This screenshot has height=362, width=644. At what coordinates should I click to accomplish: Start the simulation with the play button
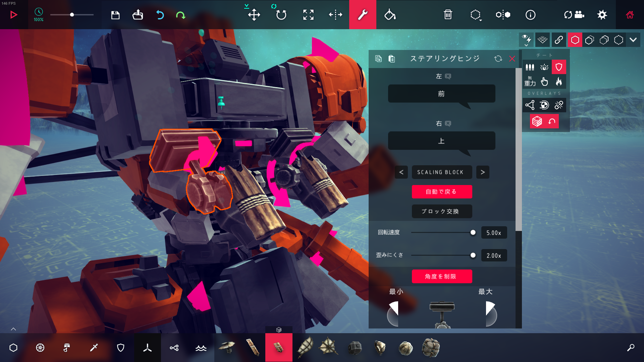13,15
